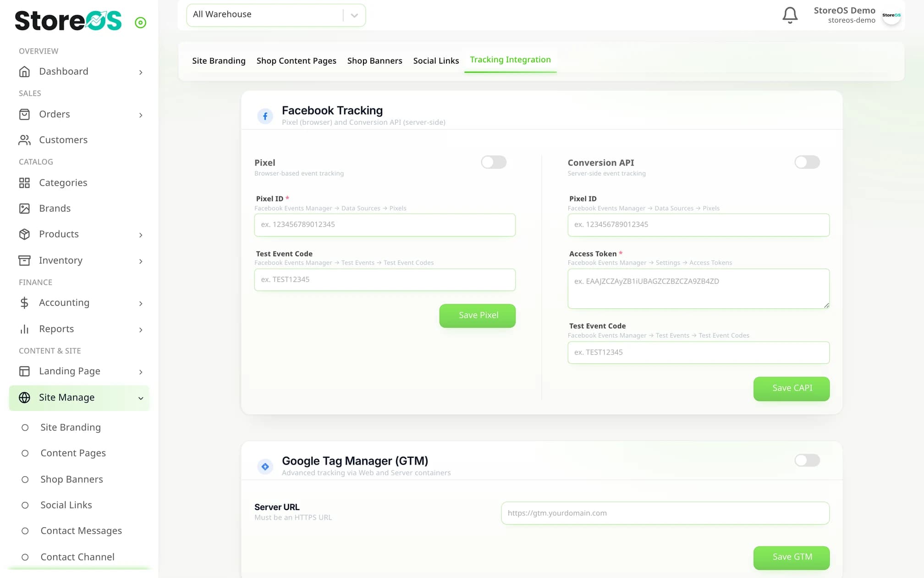Enable the Conversion API toggle

(807, 162)
